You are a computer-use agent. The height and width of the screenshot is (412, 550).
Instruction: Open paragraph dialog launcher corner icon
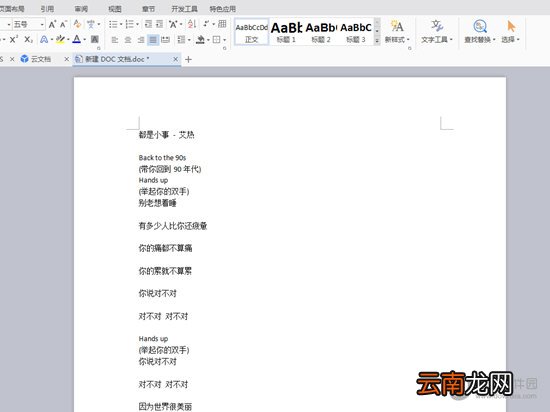[x=224, y=48]
